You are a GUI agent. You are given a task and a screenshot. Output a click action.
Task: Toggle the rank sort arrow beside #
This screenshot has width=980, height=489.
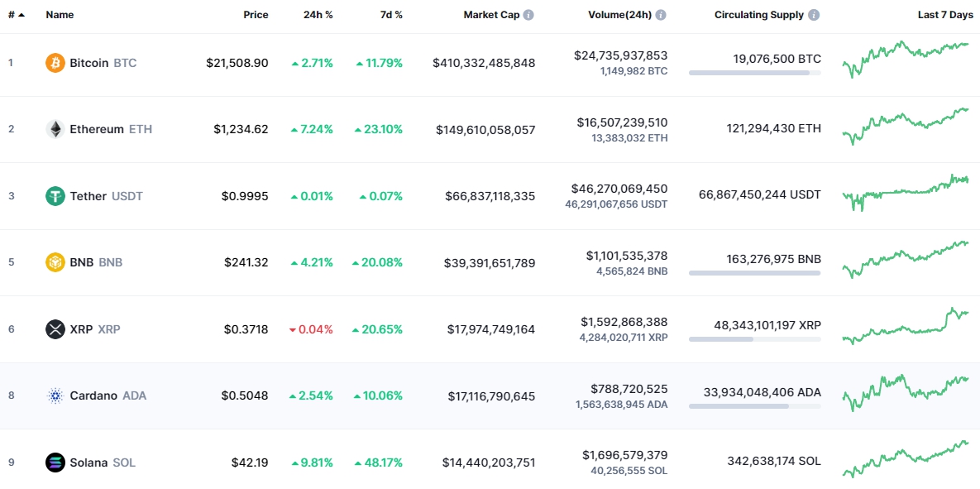pos(22,15)
